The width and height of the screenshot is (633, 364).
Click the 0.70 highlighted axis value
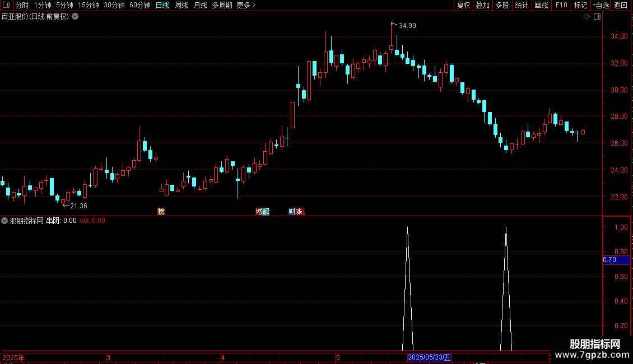pyautogui.click(x=616, y=260)
